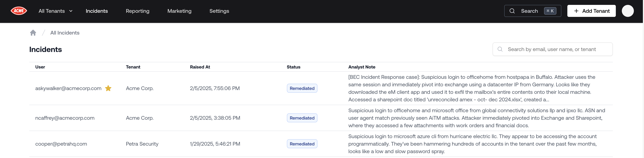This screenshot has height=158, width=644.
Task: Click the magnifier icon in top Search
Action: 512,11
